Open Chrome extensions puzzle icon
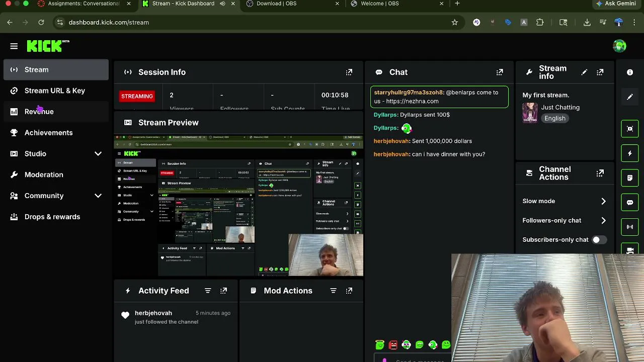Screen dimensions: 644x362 point(540,22)
